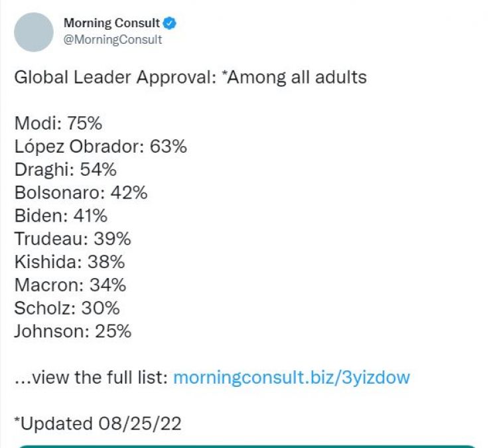
Task: Select the 'Kishida: 38%' text line
Action: coord(69,261)
